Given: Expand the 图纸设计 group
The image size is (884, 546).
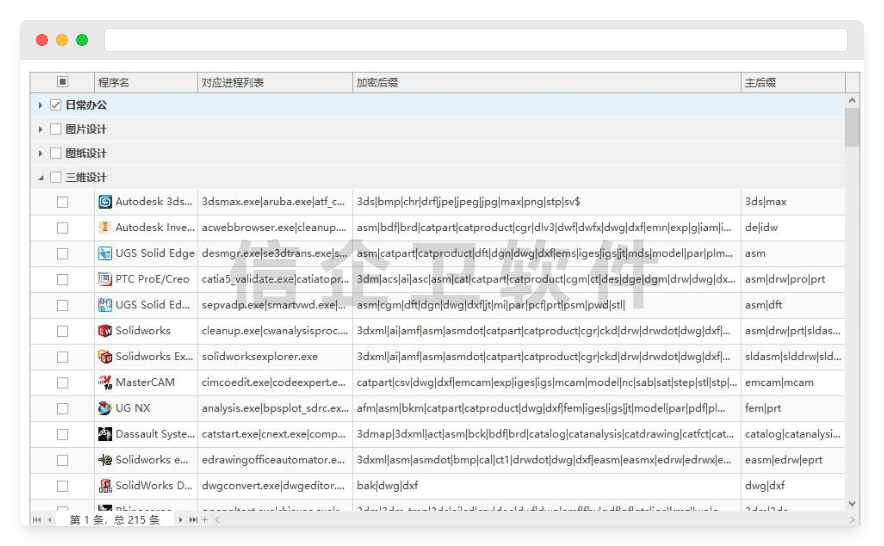Looking at the screenshot, I should [41, 153].
